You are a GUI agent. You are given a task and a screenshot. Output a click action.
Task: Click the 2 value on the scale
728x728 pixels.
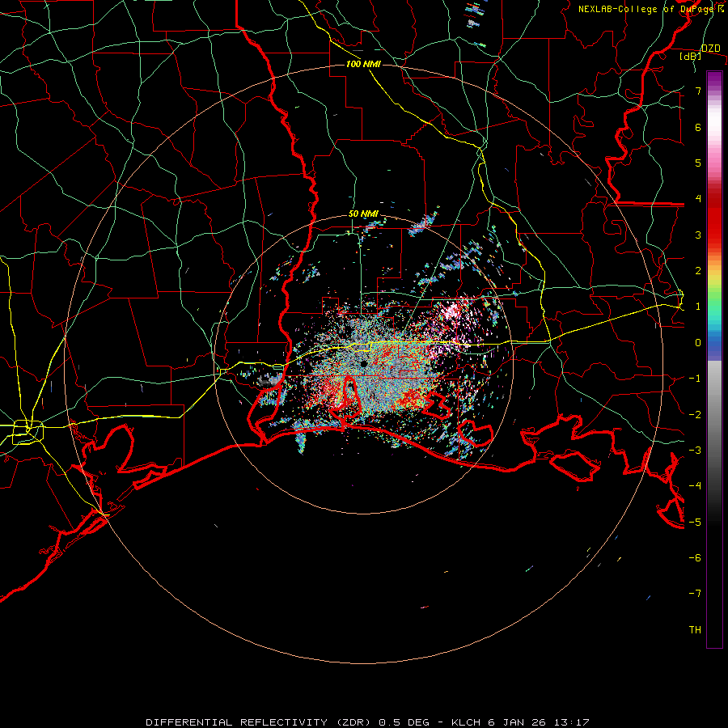[698, 271]
